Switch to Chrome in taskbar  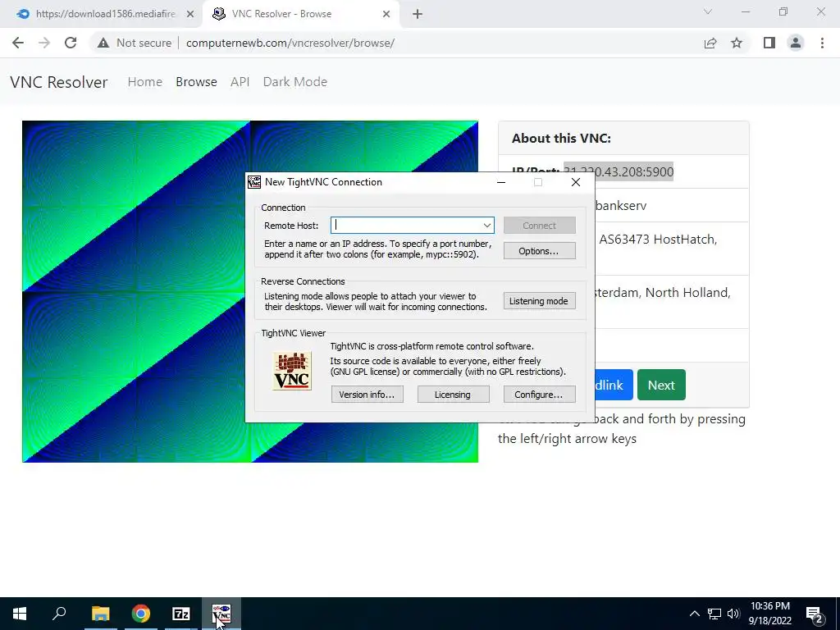pyautogui.click(x=141, y=614)
